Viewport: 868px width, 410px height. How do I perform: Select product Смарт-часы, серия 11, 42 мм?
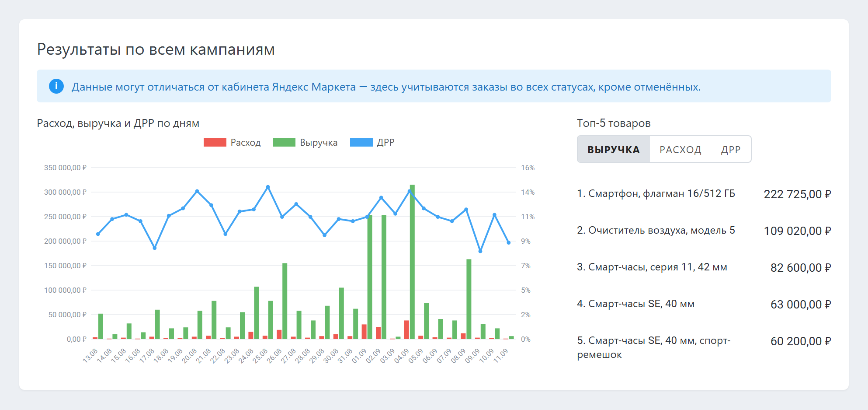[x=652, y=267]
